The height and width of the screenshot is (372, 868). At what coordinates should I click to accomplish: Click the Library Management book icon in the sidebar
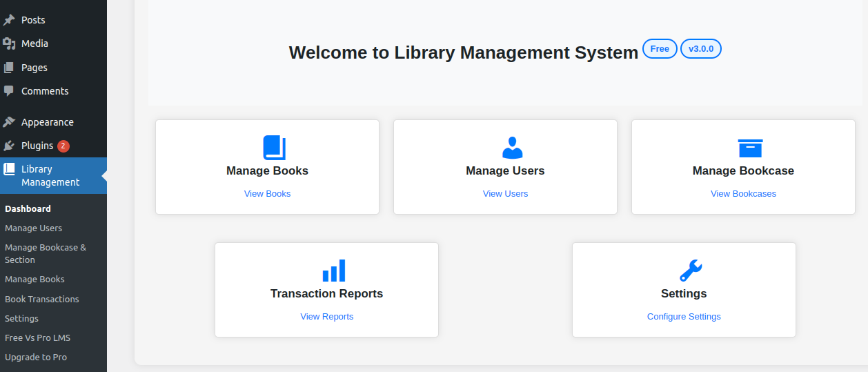pos(9,169)
